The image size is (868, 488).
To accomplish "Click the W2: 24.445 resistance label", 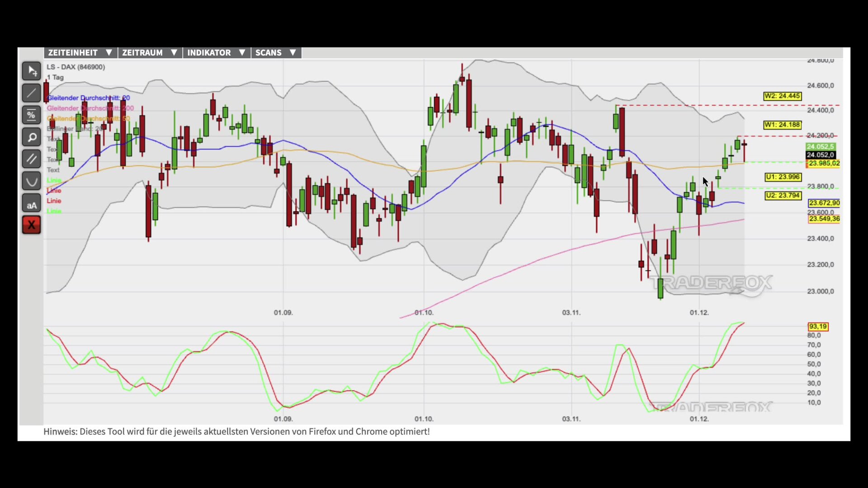I will [782, 96].
